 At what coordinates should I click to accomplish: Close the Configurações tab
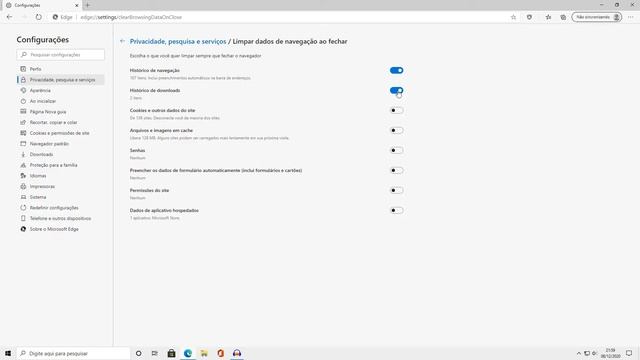76,5
